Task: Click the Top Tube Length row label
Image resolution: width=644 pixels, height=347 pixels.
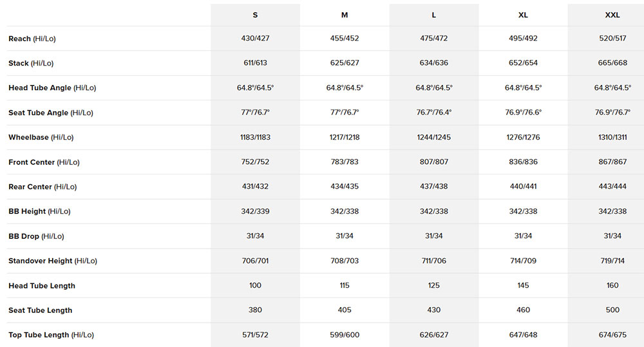Action: click(51, 335)
